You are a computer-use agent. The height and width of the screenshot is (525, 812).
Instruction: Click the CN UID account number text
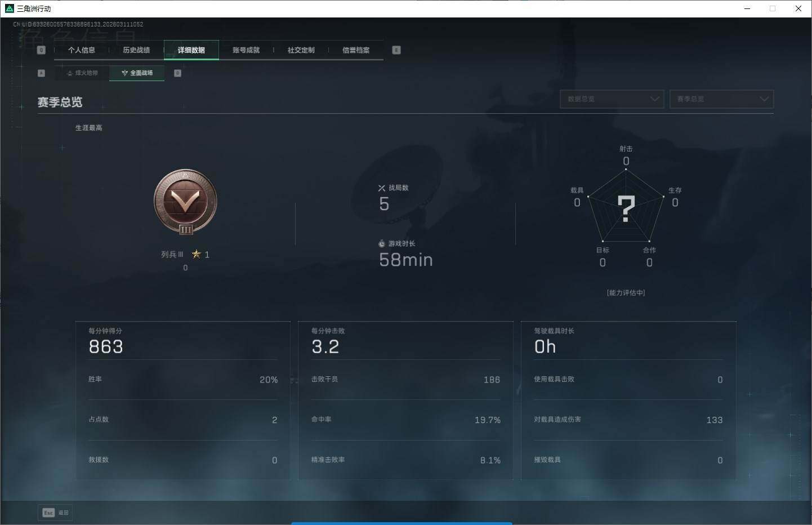coord(78,24)
